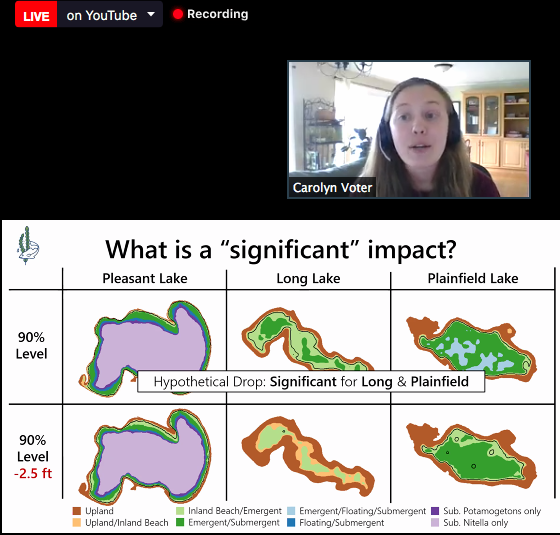Click the 'Upland/Inland Beach' legend text
This screenshot has height=535, width=560.
[x=126, y=522]
